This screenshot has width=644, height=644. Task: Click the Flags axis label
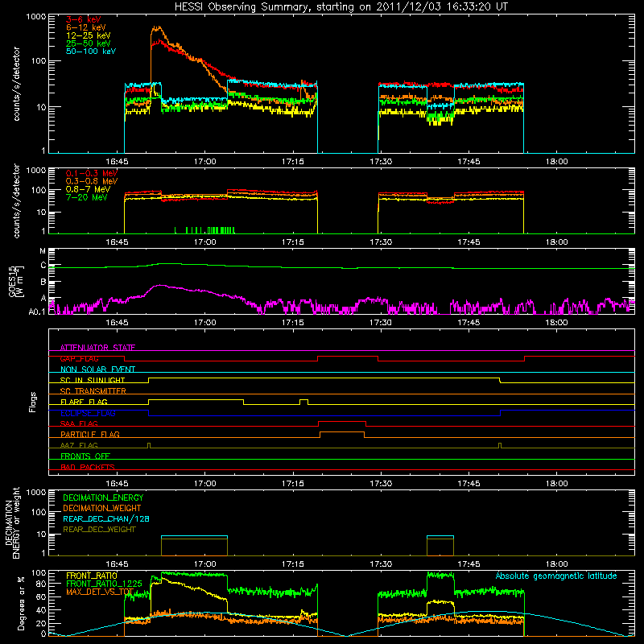click(x=33, y=402)
